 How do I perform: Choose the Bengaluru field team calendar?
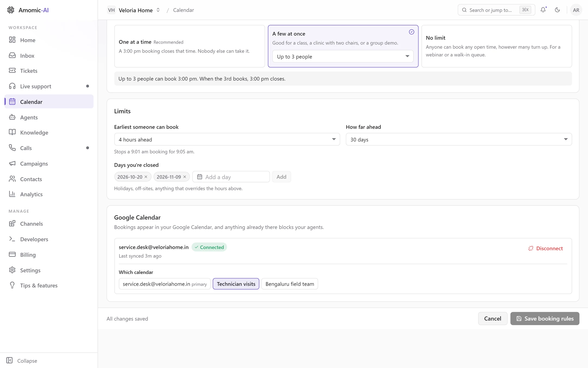(x=290, y=284)
